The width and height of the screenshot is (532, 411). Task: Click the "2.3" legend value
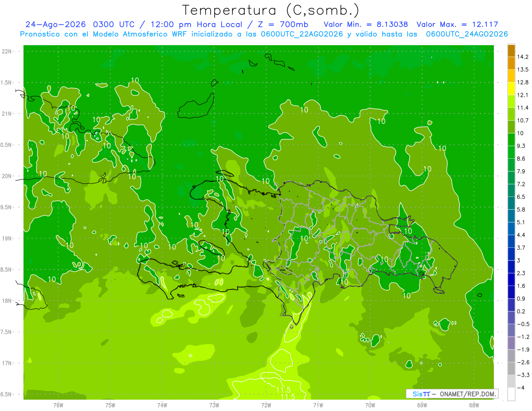(521, 273)
